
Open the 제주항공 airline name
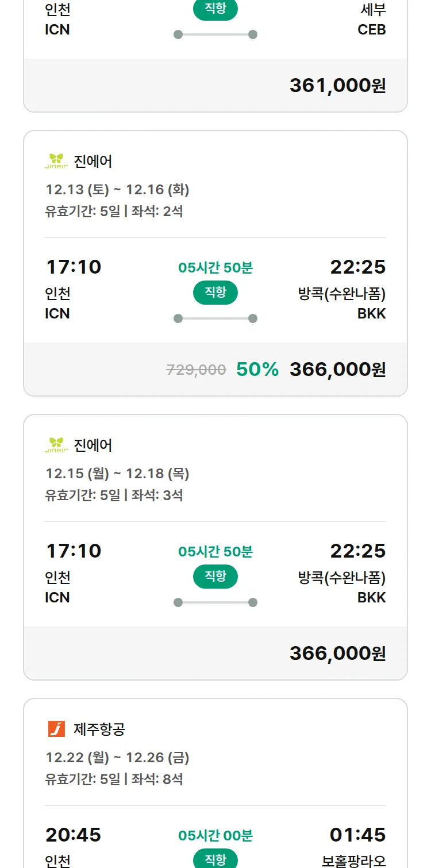tap(99, 729)
